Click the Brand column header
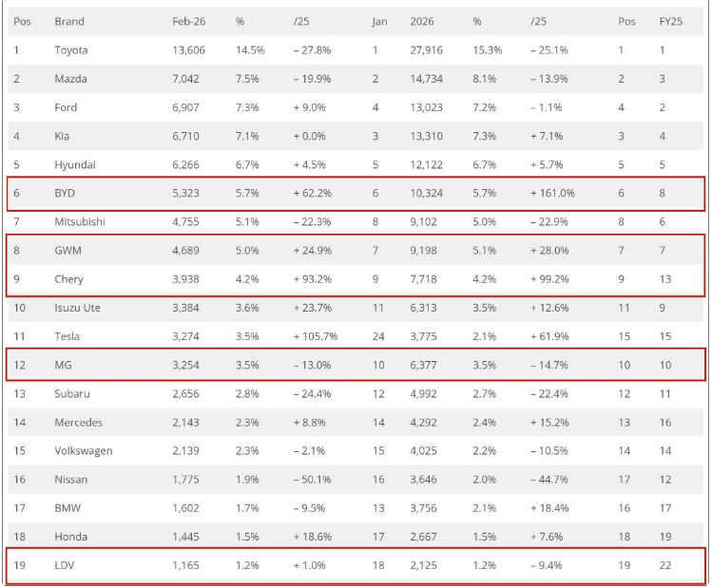 click(x=69, y=20)
